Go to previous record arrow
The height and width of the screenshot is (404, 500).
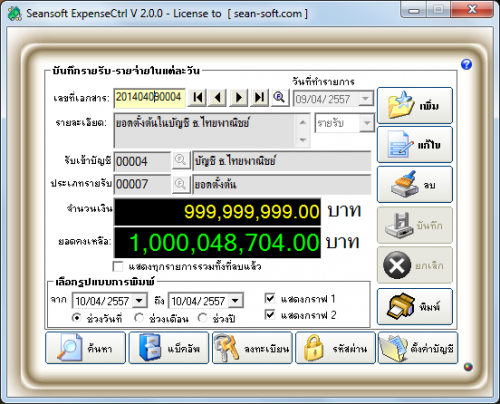[218, 98]
